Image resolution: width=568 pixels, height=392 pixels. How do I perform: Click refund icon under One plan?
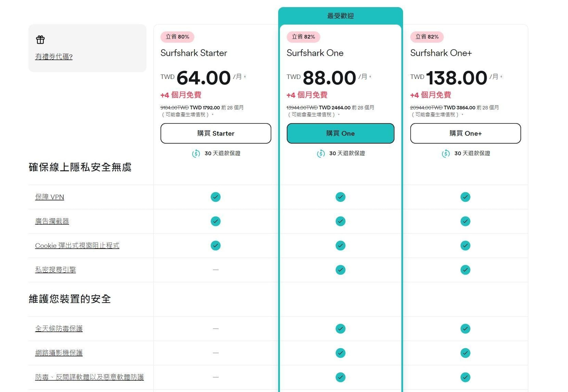(321, 154)
